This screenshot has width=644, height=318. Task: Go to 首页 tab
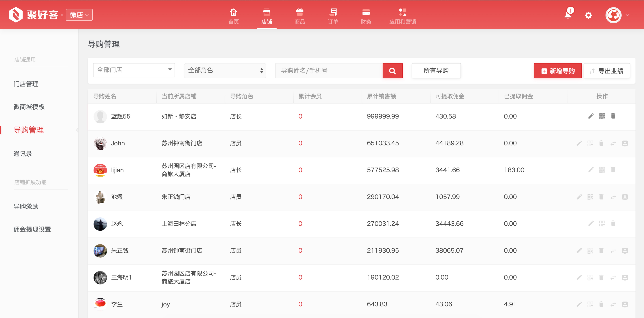pos(234,16)
